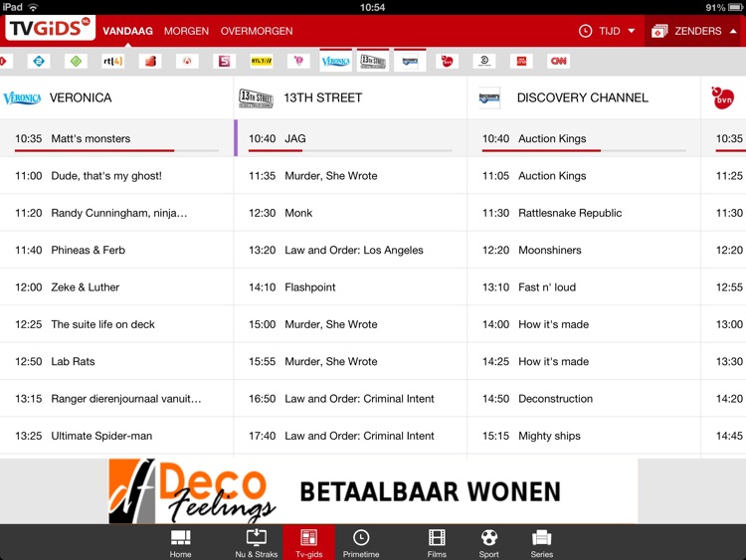Select the pink RTL 8 channel logo
746x560 pixels.
click(298, 61)
